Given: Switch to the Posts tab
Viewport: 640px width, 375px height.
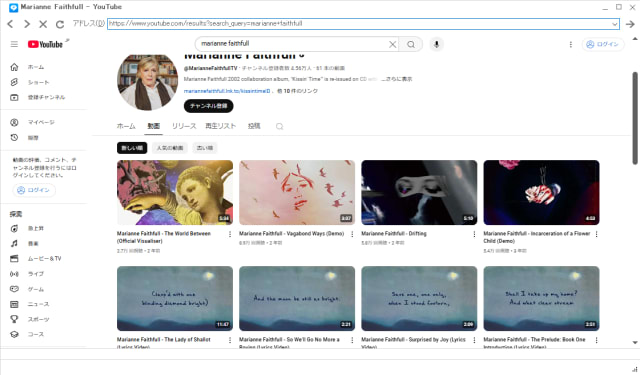Looking at the screenshot, I should coord(254,126).
